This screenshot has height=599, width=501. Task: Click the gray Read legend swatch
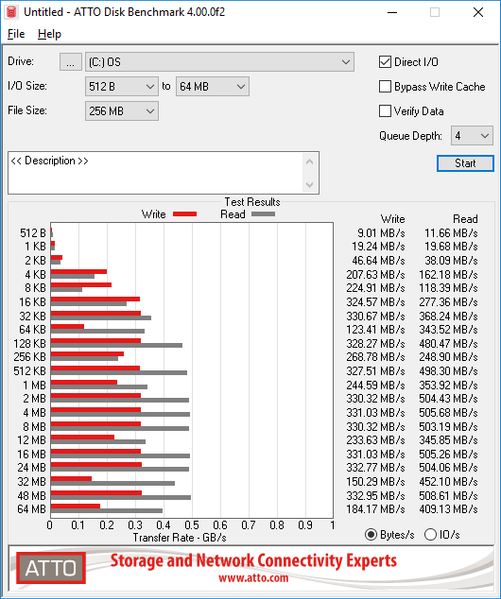[x=263, y=214]
